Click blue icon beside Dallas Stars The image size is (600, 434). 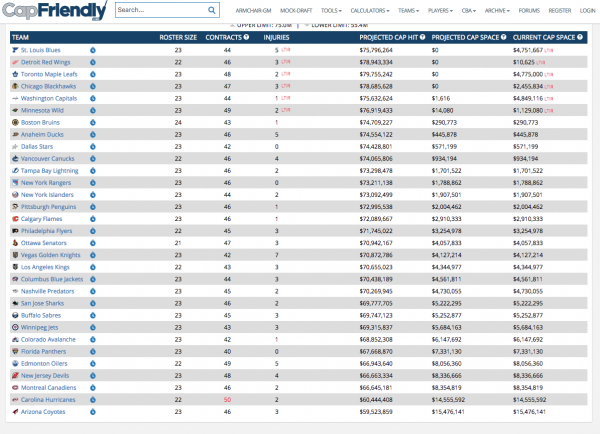(93, 145)
